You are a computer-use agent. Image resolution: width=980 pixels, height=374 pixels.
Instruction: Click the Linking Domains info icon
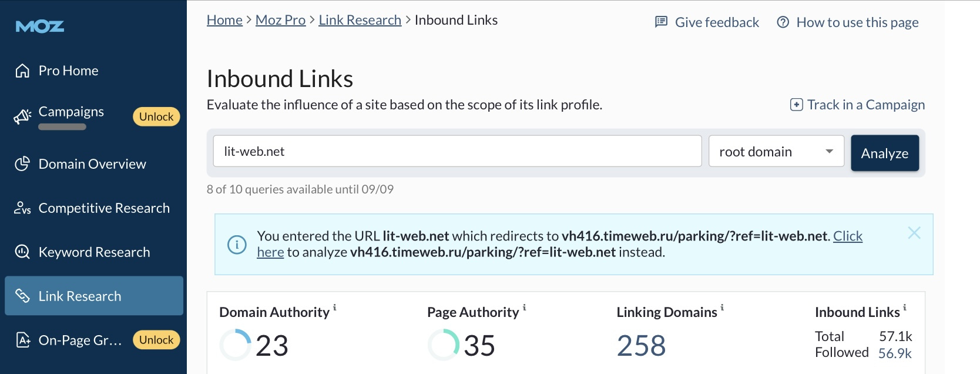point(722,307)
